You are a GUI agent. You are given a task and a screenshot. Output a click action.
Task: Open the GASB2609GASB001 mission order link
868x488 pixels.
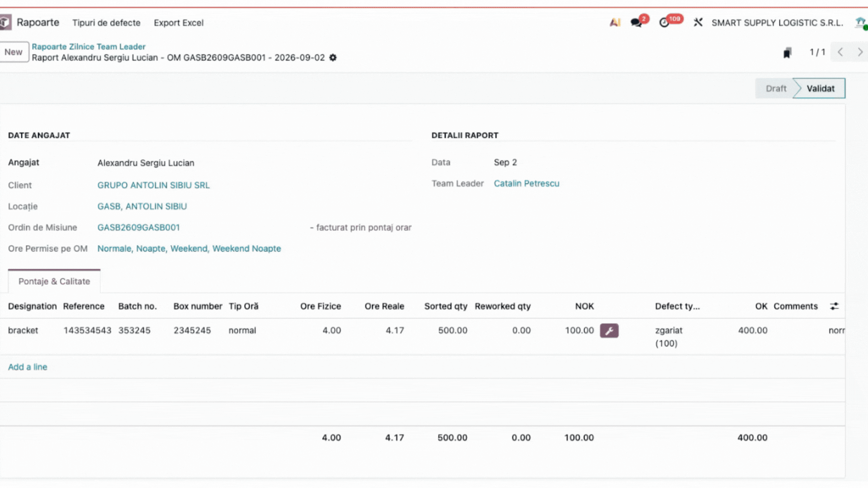(x=138, y=228)
